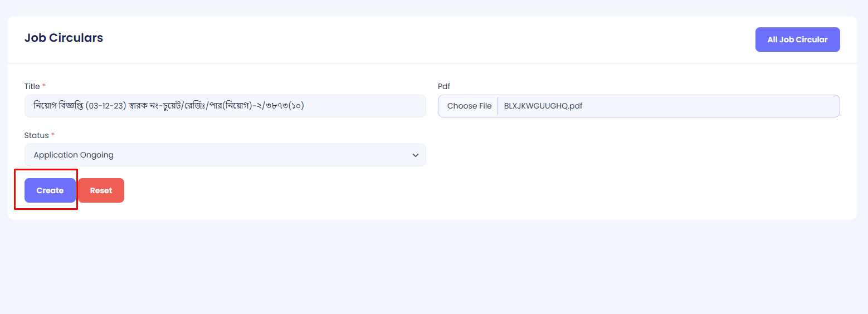Click the Pdf field label
Screen dimensions: 868x314
click(444, 86)
